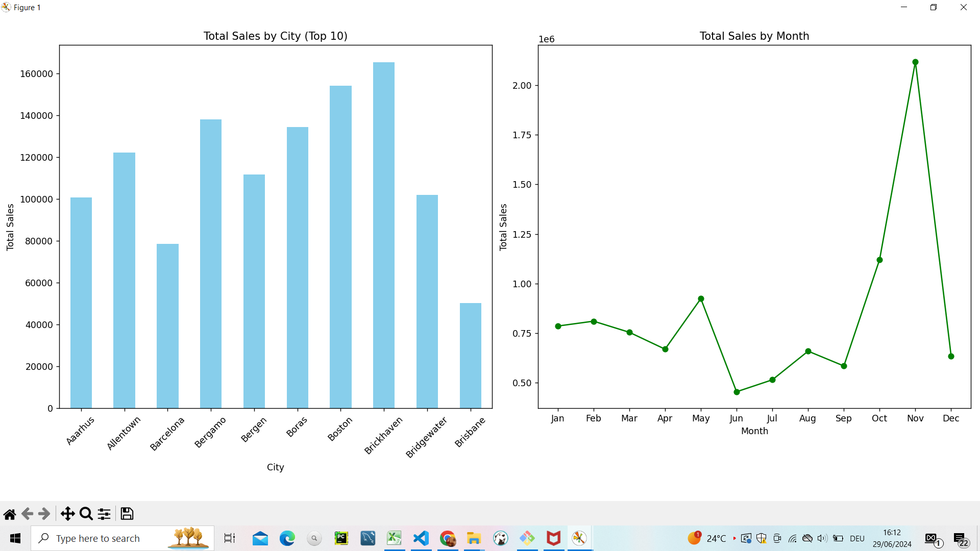The height and width of the screenshot is (551, 980).
Task: Open Visual Studio Code in the taskbar
Action: point(421,538)
